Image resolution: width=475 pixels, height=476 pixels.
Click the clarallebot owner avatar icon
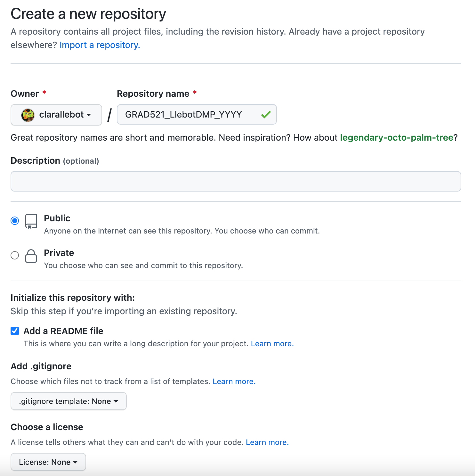(x=28, y=115)
